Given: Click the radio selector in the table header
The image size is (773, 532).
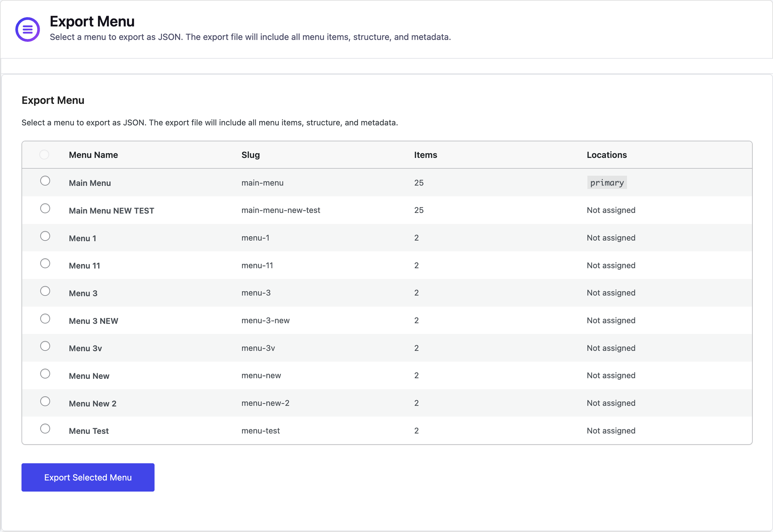Looking at the screenshot, I should [44, 154].
